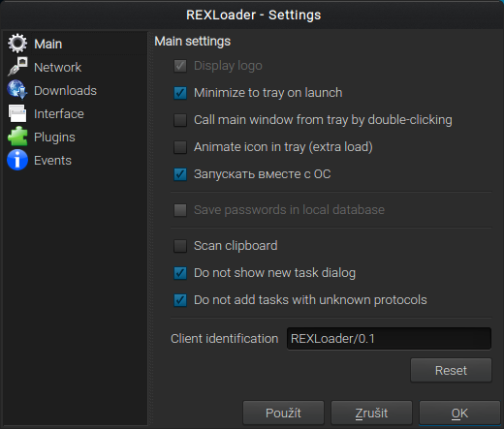Go to the Downloads section label
Viewport: 504px width, 429px height.
[x=65, y=91]
